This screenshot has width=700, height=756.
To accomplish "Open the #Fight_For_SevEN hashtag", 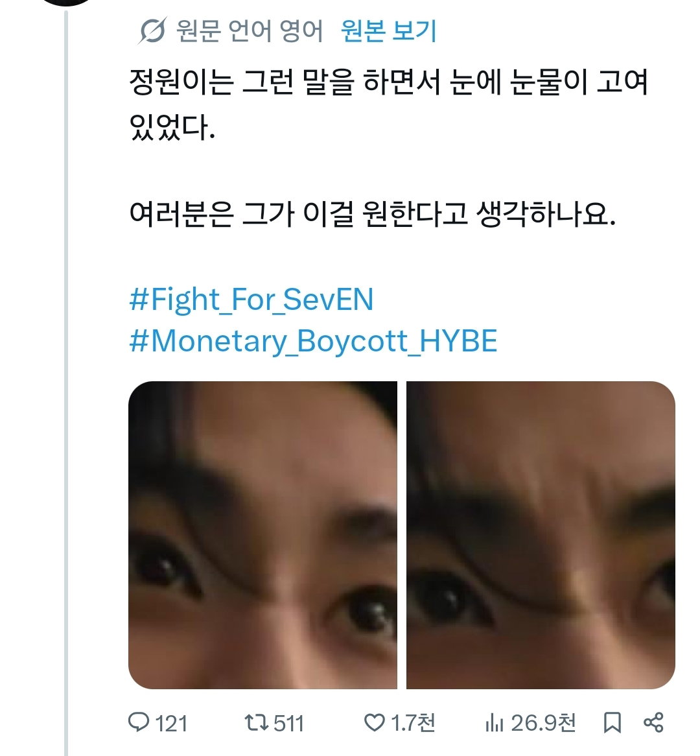I will pyautogui.click(x=251, y=300).
